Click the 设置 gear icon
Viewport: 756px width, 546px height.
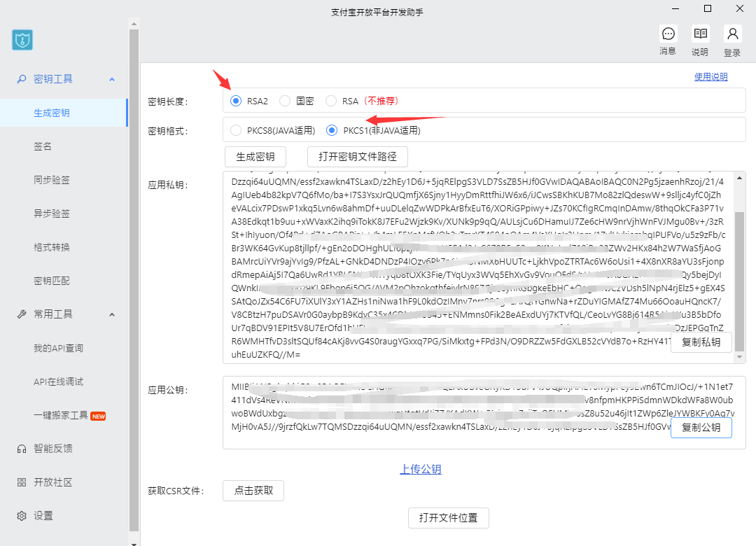tap(22, 516)
